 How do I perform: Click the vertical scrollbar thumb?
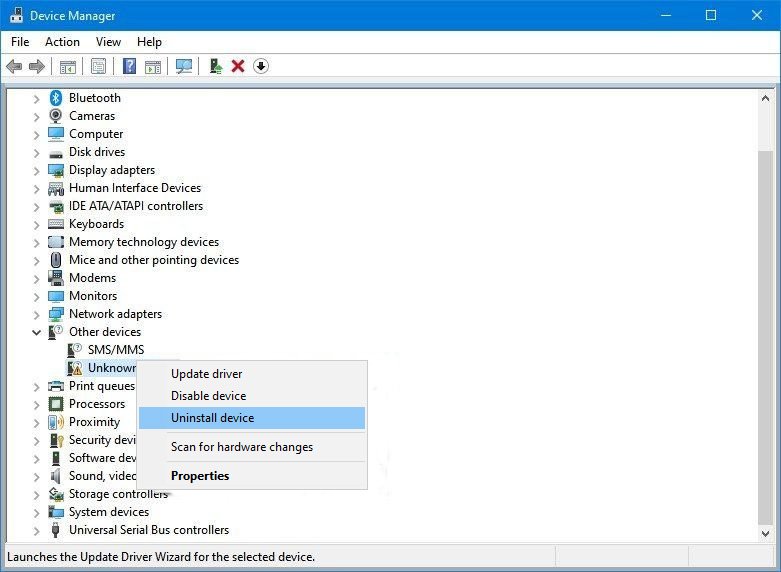click(766, 337)
